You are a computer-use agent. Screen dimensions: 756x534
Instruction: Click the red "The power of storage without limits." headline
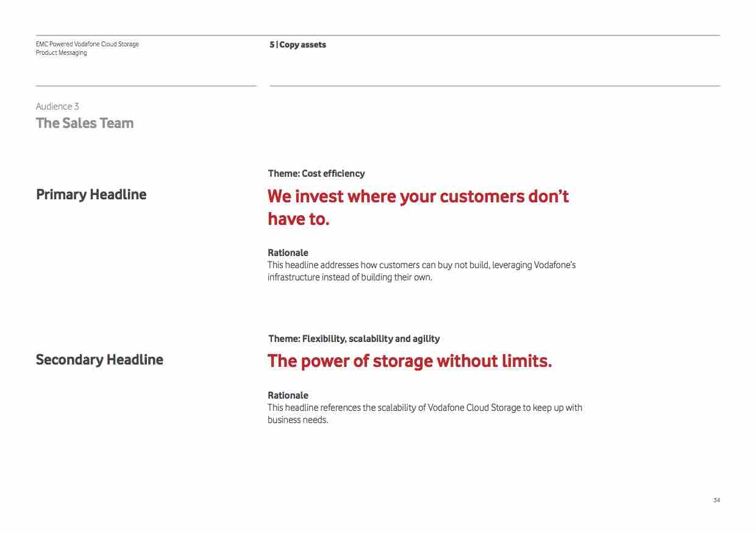click(x=410, y=361)
